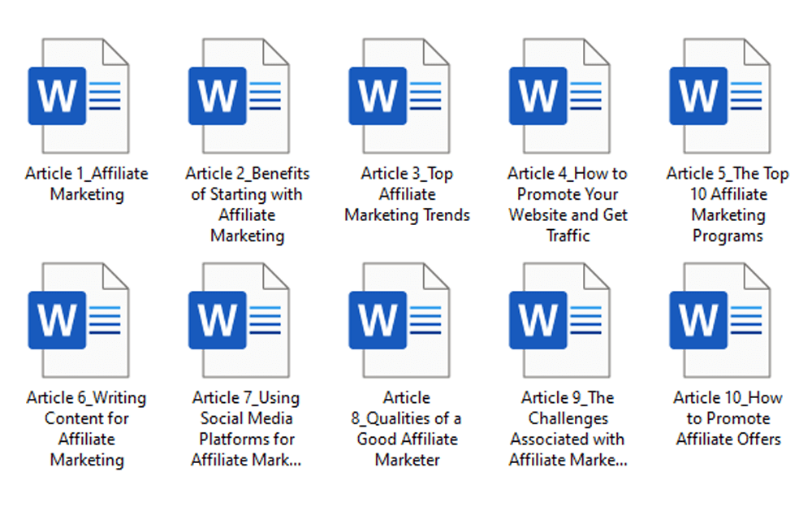Select the Article 7_Using Social Media icon
The height and width of the screenshot is (511, 812).
(x=239, y=320)
